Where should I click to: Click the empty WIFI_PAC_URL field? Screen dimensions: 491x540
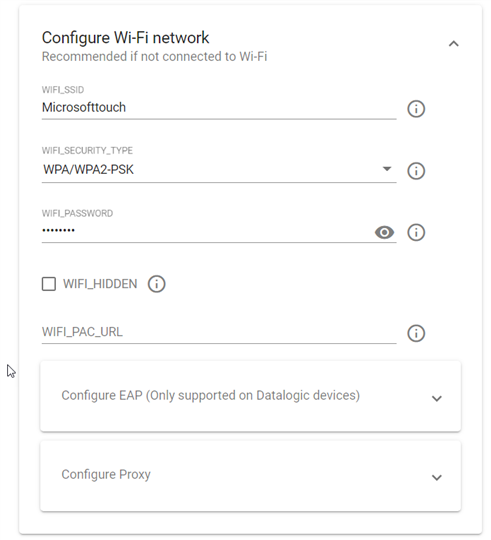pyautogui.click(x=219, y=332)
